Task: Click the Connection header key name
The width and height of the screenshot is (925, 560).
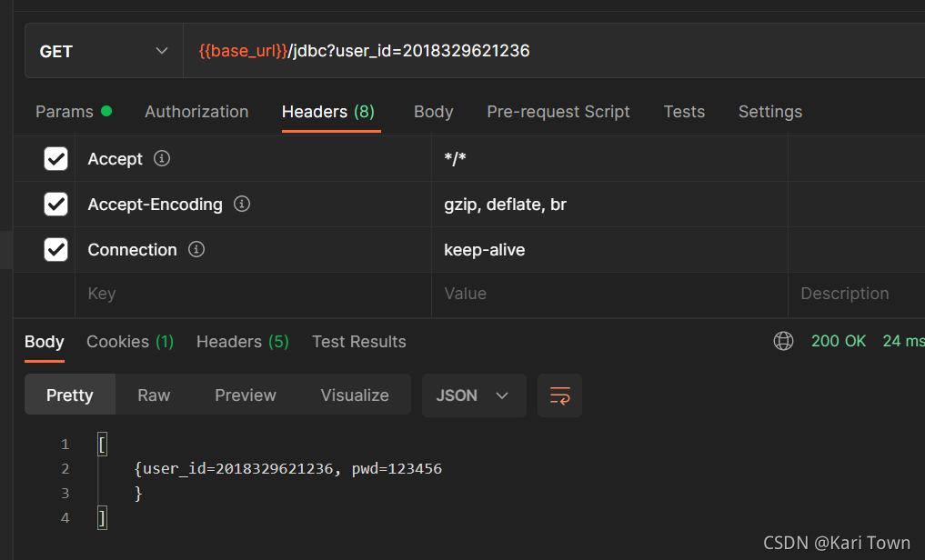Action: 132,249
